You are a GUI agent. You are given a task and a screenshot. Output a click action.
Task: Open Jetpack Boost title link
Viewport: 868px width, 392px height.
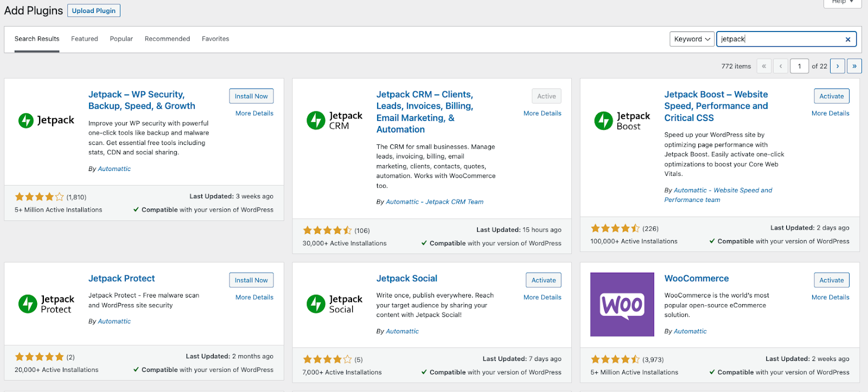pyautogui.click(x=716, y=106)
